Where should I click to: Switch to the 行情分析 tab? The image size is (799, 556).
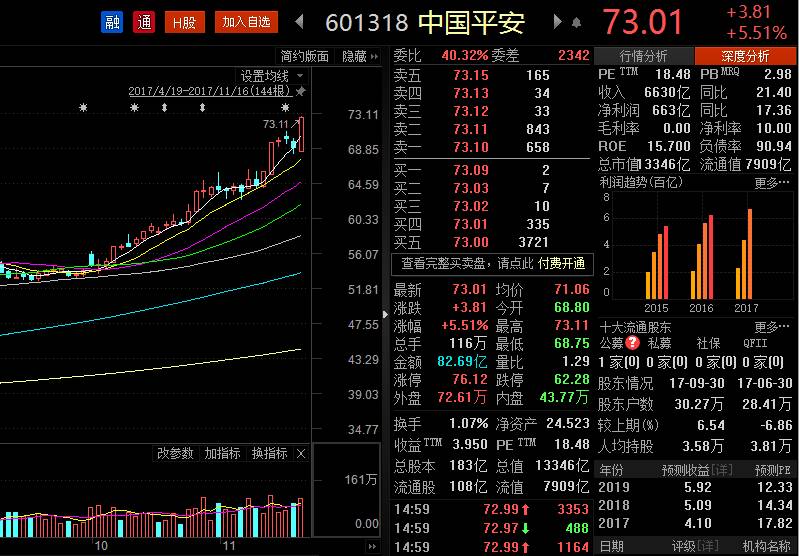[643, 56]
